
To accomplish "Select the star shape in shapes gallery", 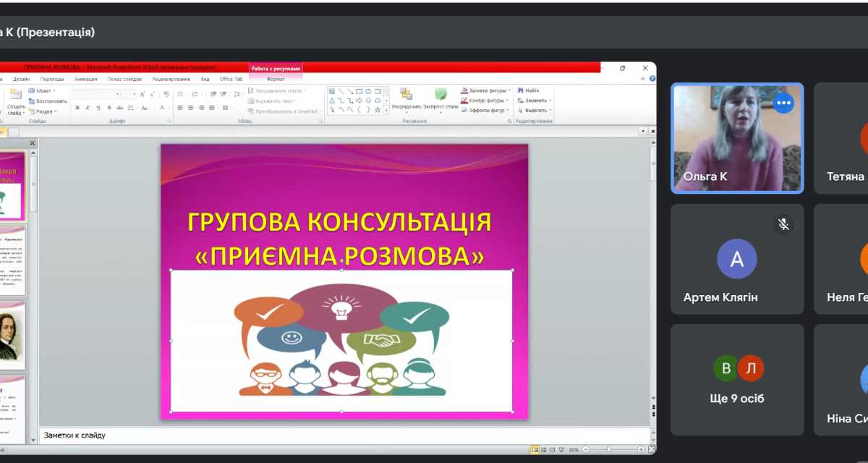I will click(378, 110).
